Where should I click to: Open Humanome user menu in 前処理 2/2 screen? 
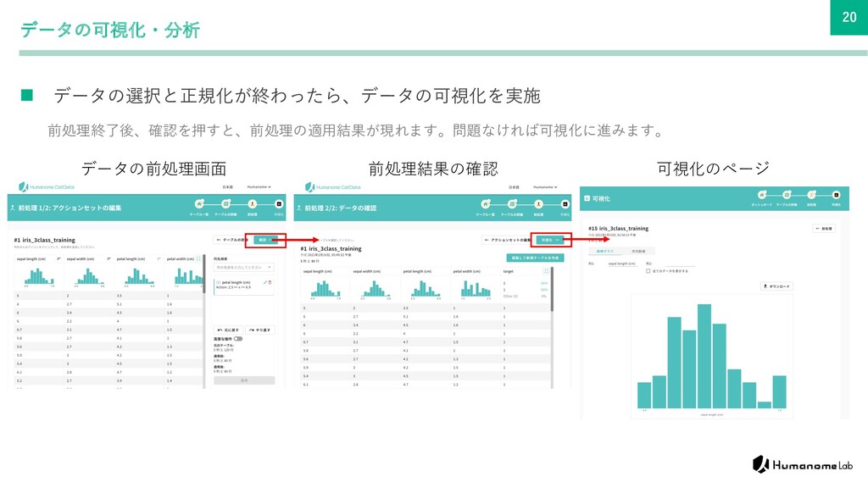545,187
